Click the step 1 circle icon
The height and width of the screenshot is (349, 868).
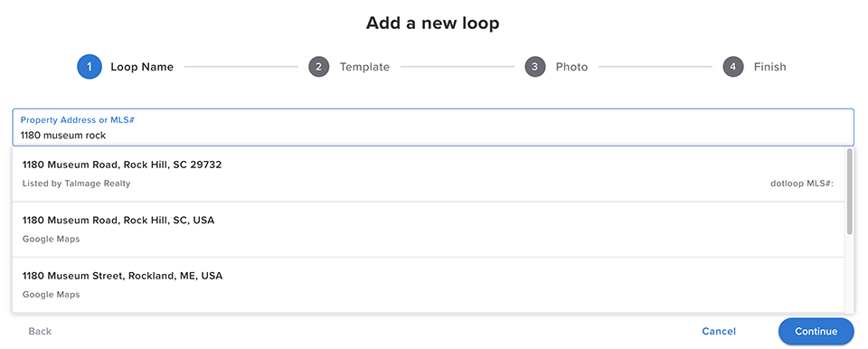[x=90, y=67]
